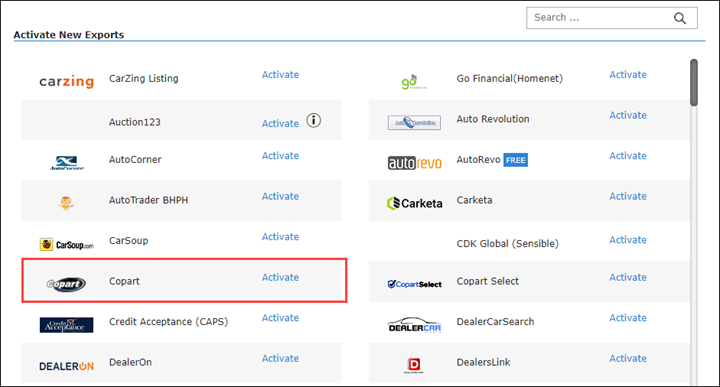The height and width of the screenshot is (387, 720).
Task: Click the search magnifier icon
Action: click(680, 18)
